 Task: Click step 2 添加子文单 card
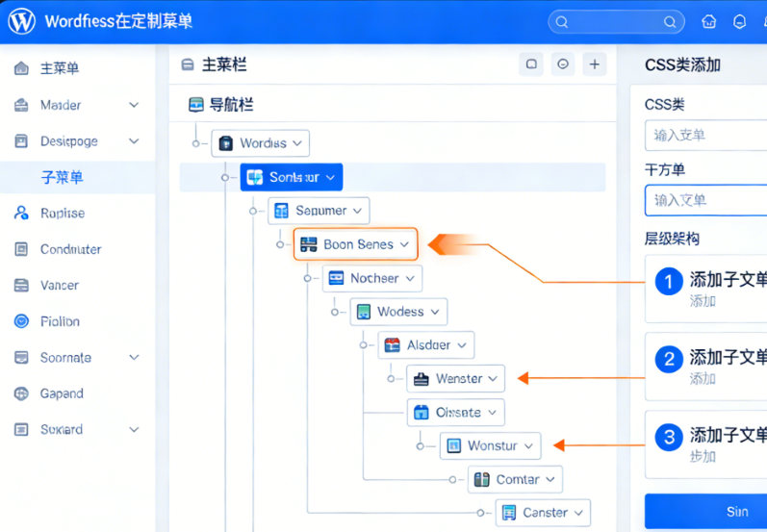point(705,367)
